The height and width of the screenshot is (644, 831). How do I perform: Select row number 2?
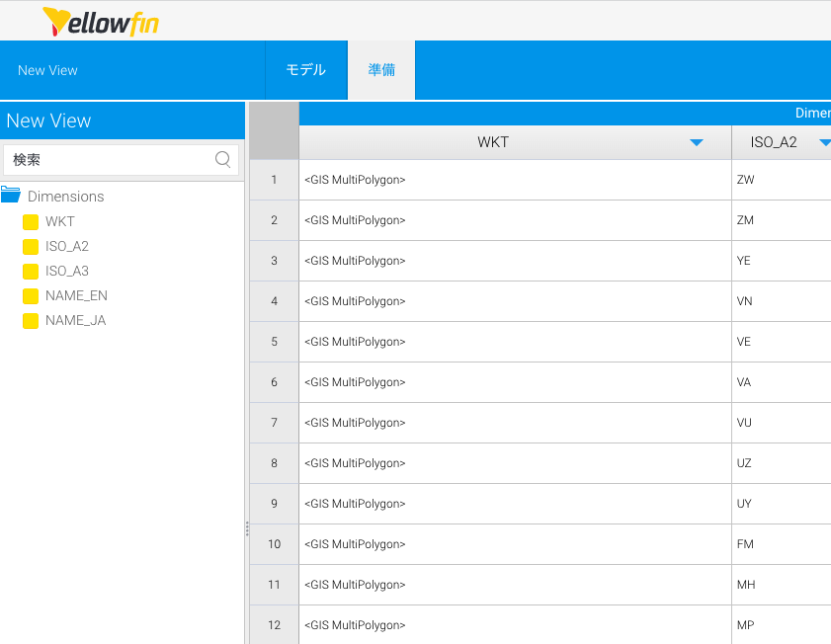pos(274,220)
